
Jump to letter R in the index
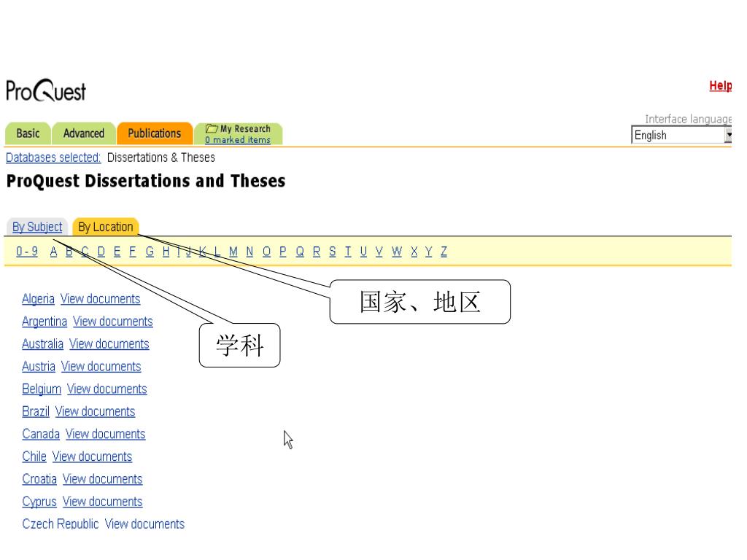(x=317, y=252)
